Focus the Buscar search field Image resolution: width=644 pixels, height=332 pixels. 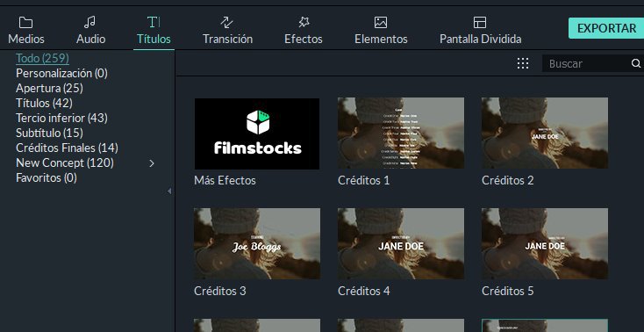pos(586,63)
